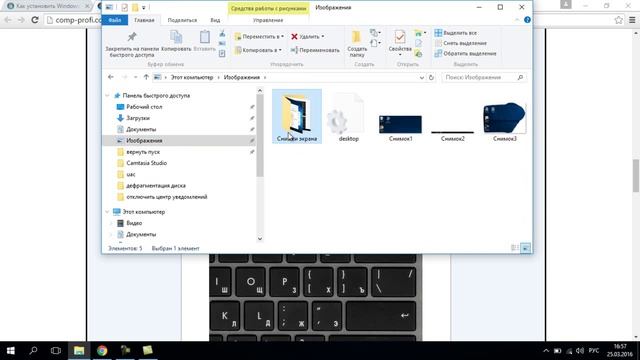Click Обратить выделение
The height and width of the screenshot is (360, 640).
point(465,53)
